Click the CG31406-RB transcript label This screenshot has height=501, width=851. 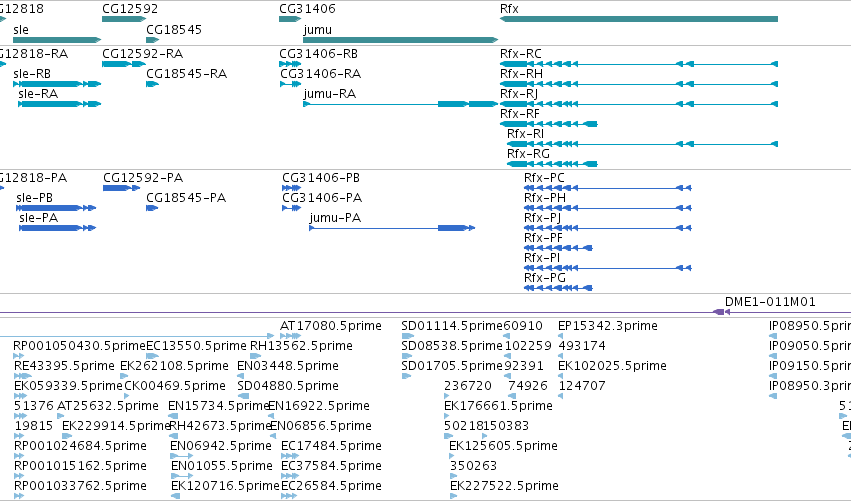(x=319, y=54)
